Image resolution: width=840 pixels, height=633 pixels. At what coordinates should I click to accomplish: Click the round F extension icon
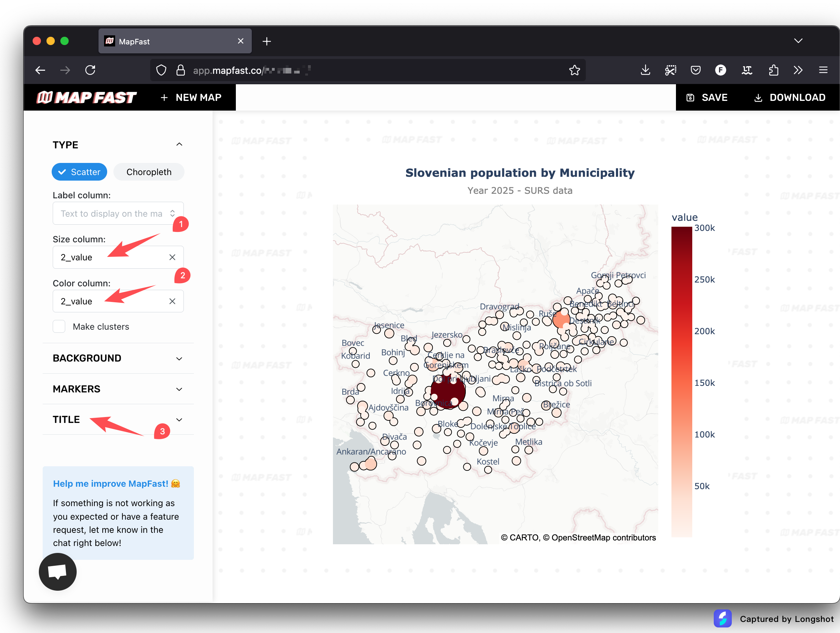[720, 70]
